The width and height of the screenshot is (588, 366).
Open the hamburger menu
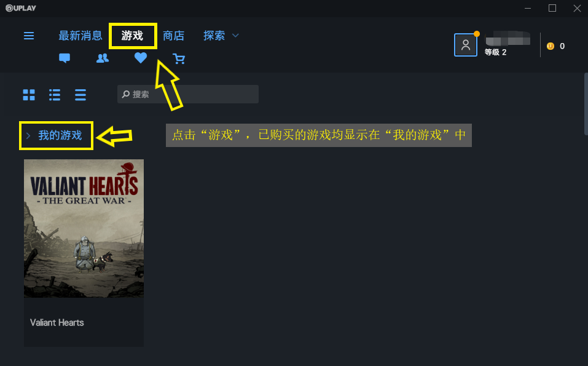tap(29, 36)
